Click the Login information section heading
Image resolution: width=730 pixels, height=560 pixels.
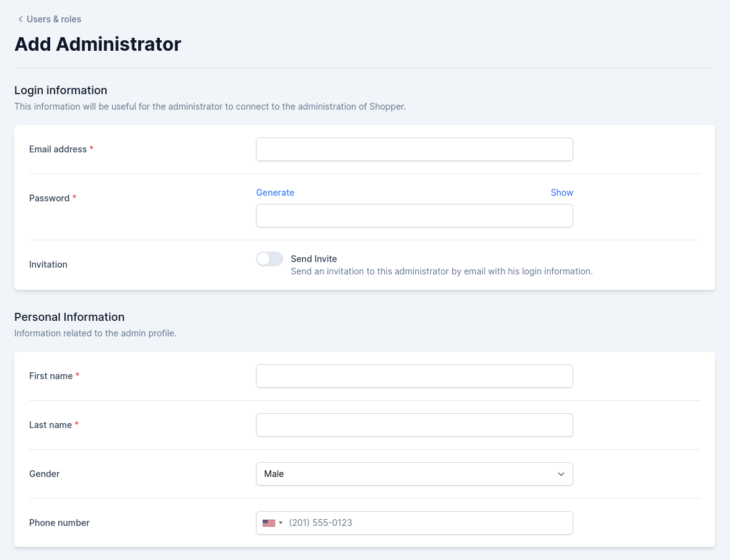tap(61, 90)
